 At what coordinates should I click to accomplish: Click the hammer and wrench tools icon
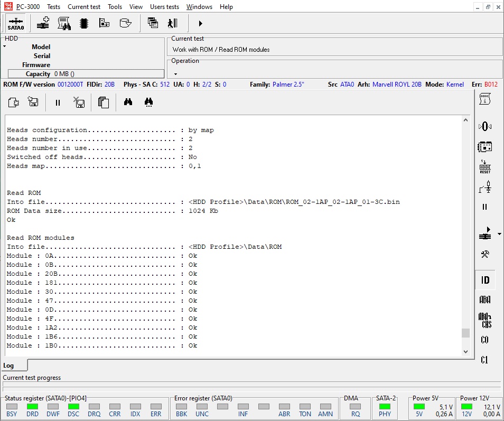point(484,254)
